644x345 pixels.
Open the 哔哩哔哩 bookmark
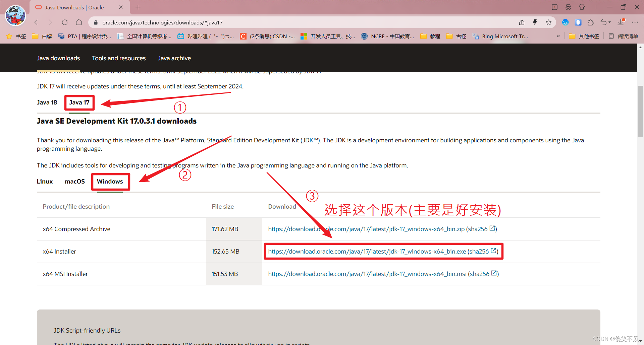click(206, 36)
